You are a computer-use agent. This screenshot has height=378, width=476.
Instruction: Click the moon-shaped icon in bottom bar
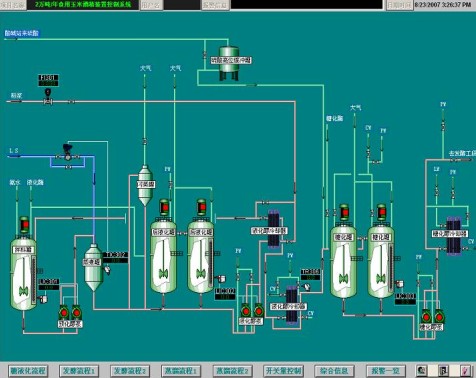(x=422, y=370)
